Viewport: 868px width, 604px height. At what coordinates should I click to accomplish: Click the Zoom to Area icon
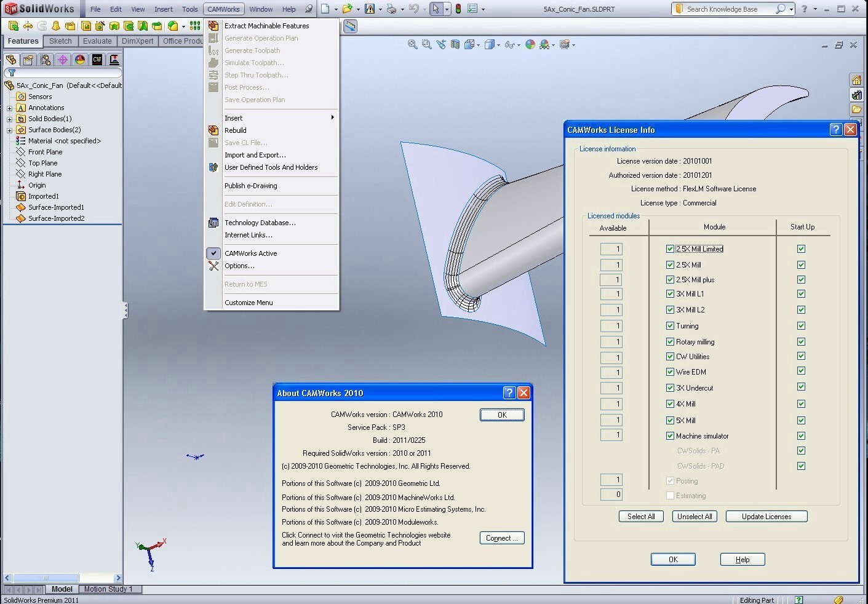pyautogui.click(x=427, y=44)
